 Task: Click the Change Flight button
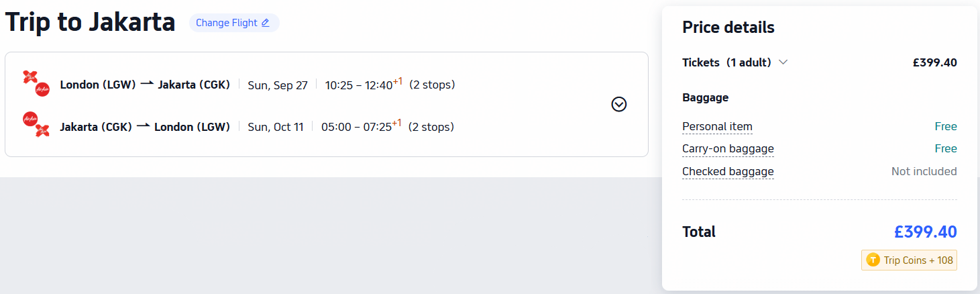tap(233, 23)
